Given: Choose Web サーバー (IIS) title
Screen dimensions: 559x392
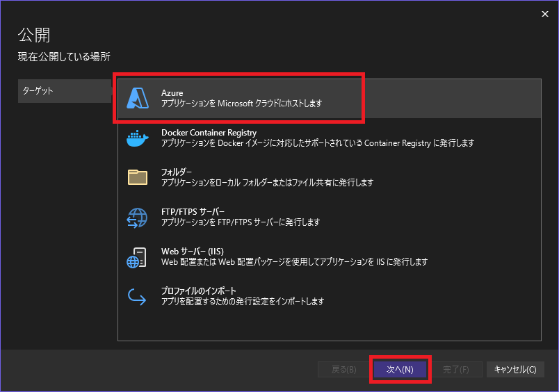Looking at the screenshot, I should click(x=193, y=251).
